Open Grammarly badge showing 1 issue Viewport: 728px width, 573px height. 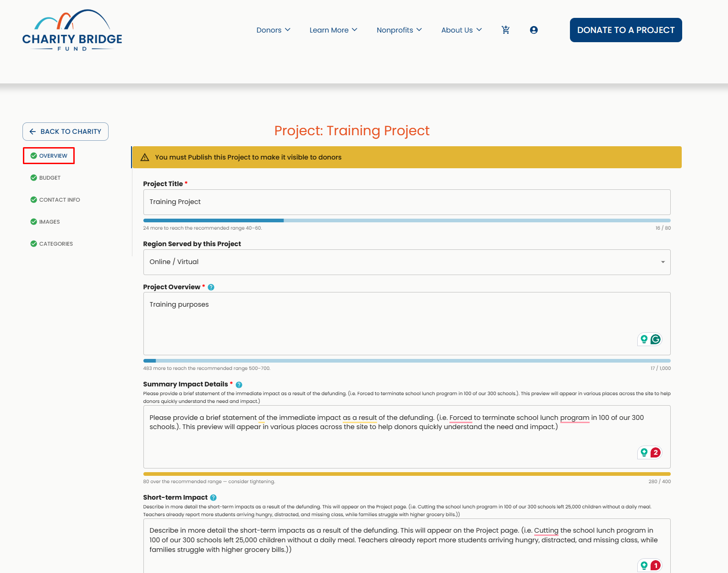coord(656,565)
